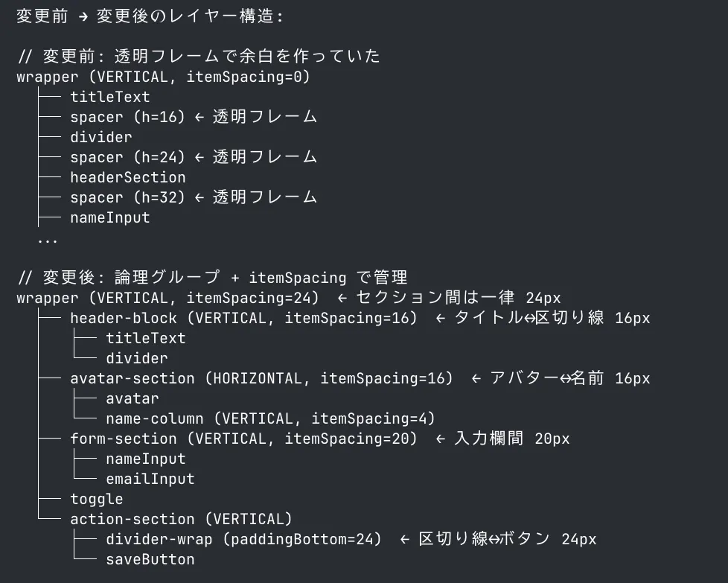This screenshot has width=728, height=583.
Task: Click the headerSection tree item
Action: pos(128,177)
